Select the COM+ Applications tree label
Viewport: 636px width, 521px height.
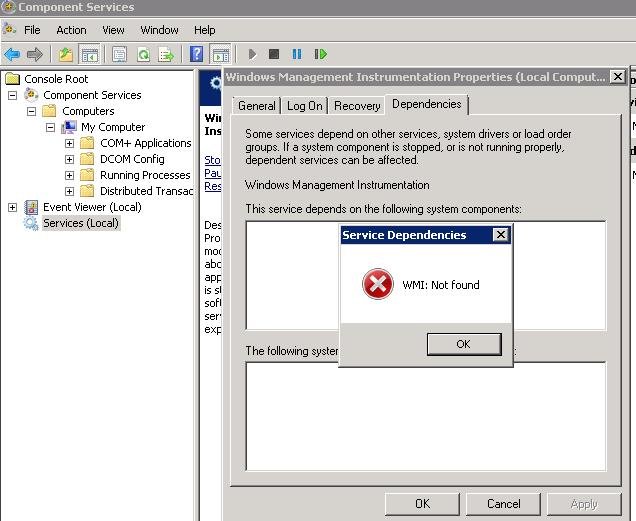click(x=146, y=143)
